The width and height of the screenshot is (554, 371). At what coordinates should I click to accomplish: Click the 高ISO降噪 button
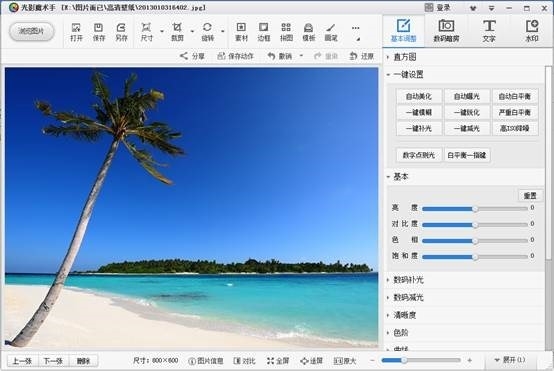click(x=515, y=128)
